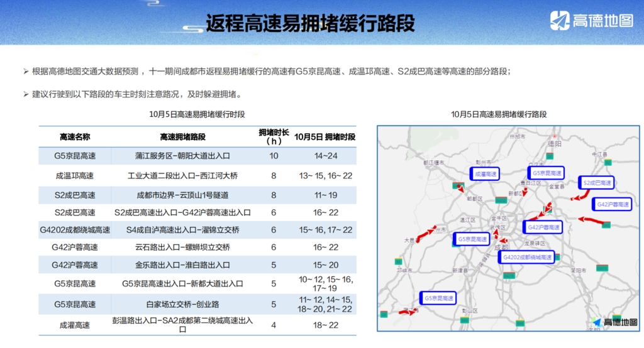The height and width of the screenshot is (348, 644).
Task: Click the 高速拥堵路段 column header
Action: pyautogui.click(x=182, y=137)
